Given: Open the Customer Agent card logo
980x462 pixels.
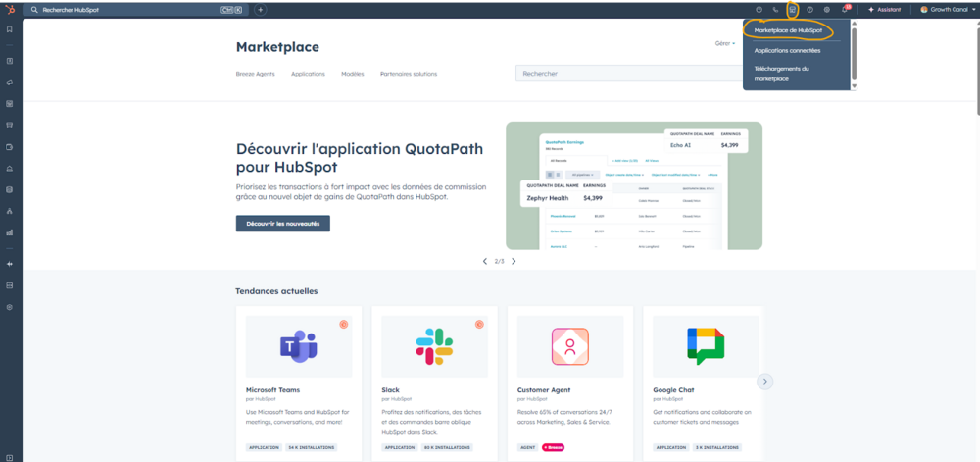Looking at the screenshot, I should click(570, 346).
